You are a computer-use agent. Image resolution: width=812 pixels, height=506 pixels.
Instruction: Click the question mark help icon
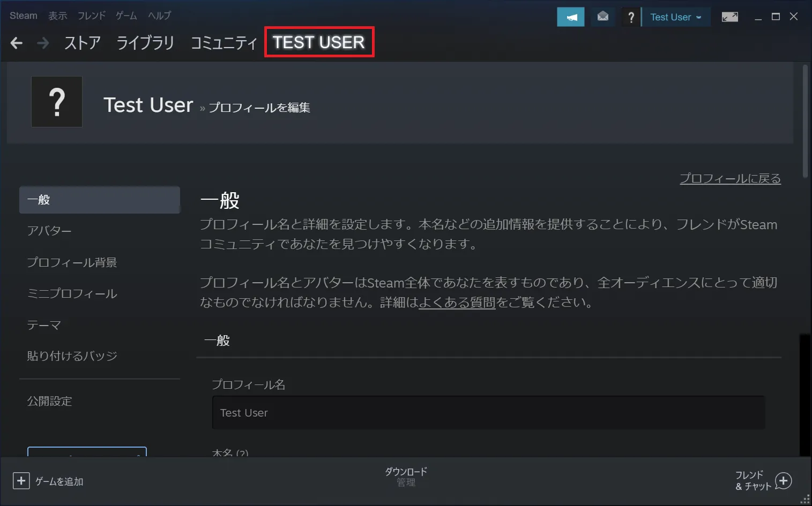tap(631, 17)
